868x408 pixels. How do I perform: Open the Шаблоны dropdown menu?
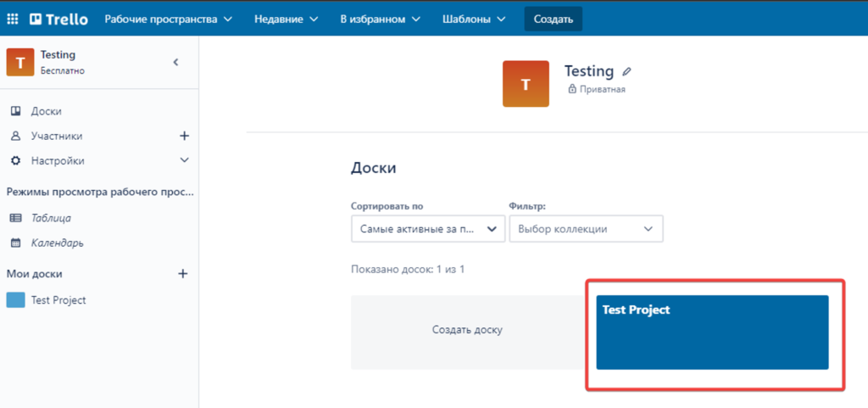coord(474,19)
